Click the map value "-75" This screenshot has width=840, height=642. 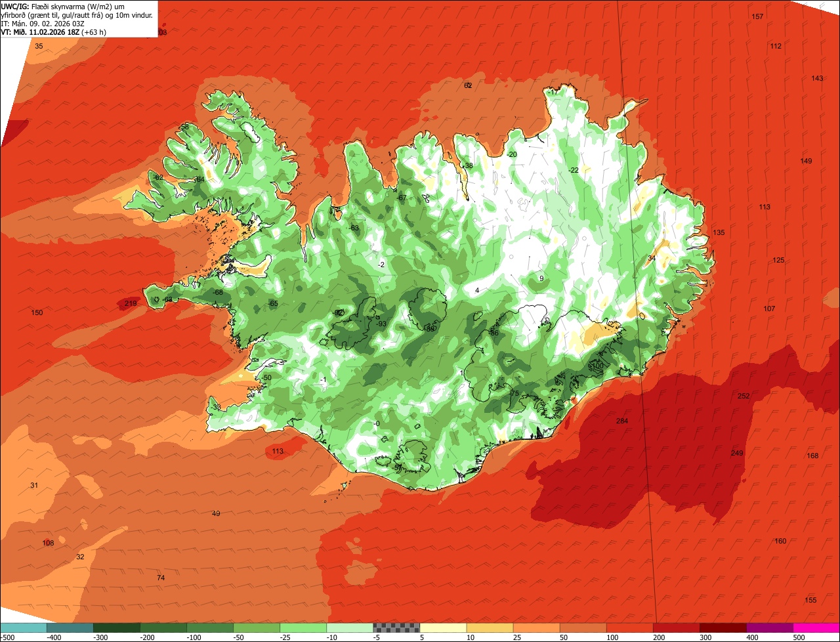click(x=513, y=393)
